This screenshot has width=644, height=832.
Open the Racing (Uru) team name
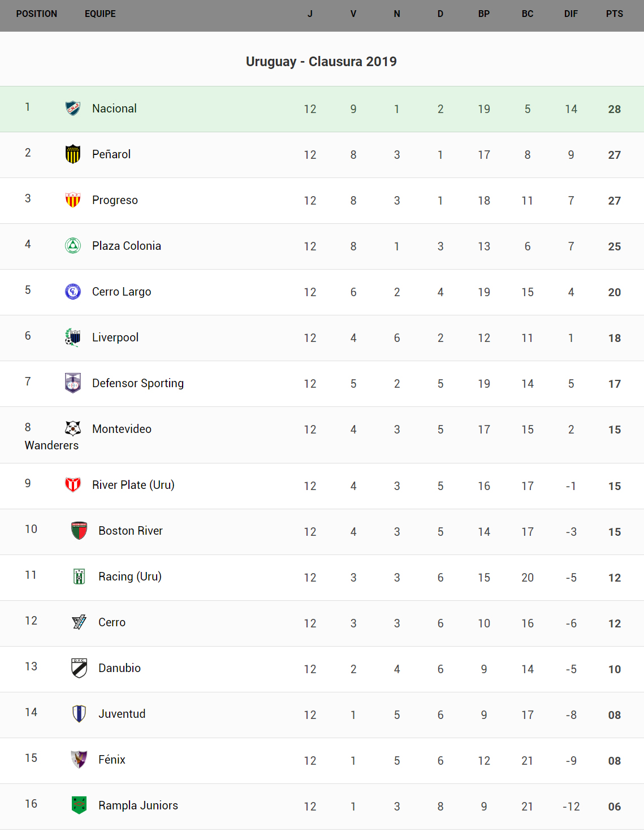pyautogui.click(x=130, y=577)
